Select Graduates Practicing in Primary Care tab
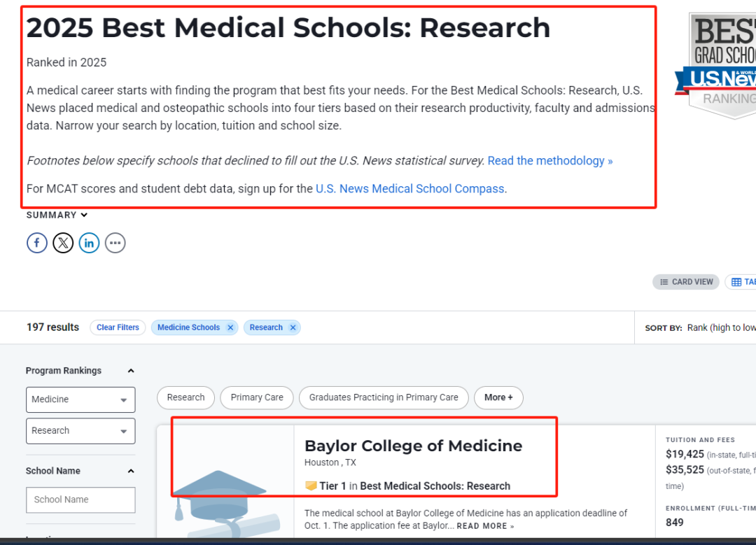 [x=384, y=397]
